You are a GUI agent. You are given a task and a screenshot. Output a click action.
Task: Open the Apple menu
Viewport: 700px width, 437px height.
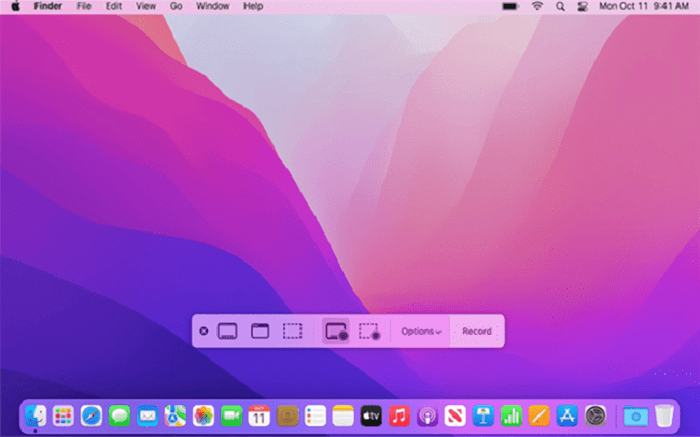pyautogui.click(x=15, y=6)
